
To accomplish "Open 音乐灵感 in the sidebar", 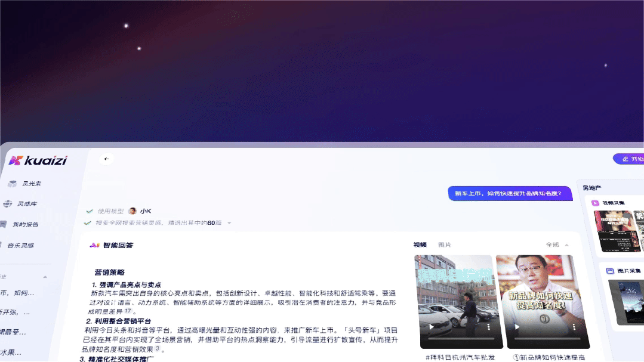I will (17, 246).
